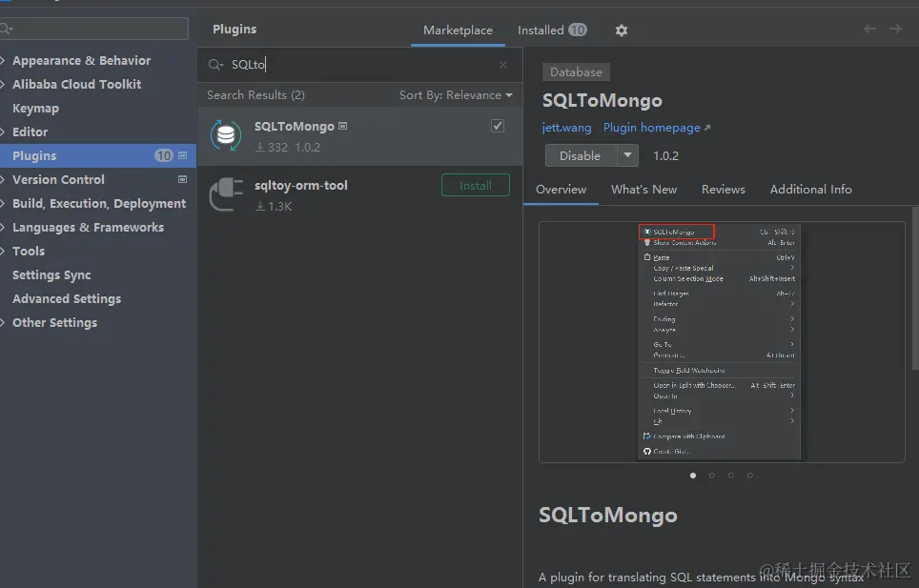Select the sqltoy-orm-tool plug icon
The height and width of the screenshot is (588, 919).
pos(226,193)
